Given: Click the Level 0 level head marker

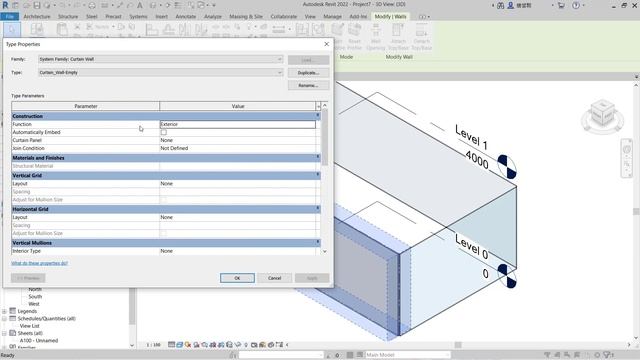Looking at the screenshot, I should pyautogui.click(x=508, y=276).
